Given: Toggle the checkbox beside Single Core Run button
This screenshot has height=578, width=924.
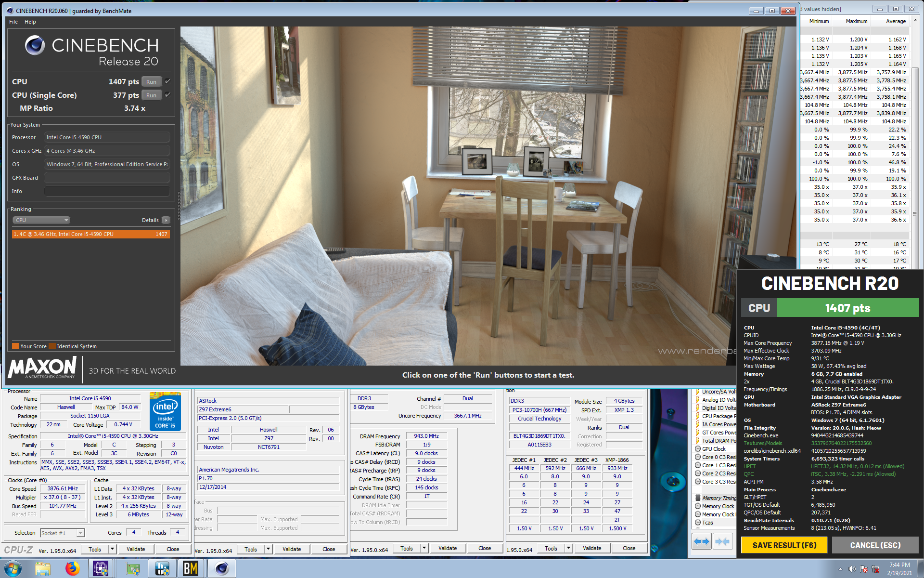Looking at the screenshot, I should [167, 95].
